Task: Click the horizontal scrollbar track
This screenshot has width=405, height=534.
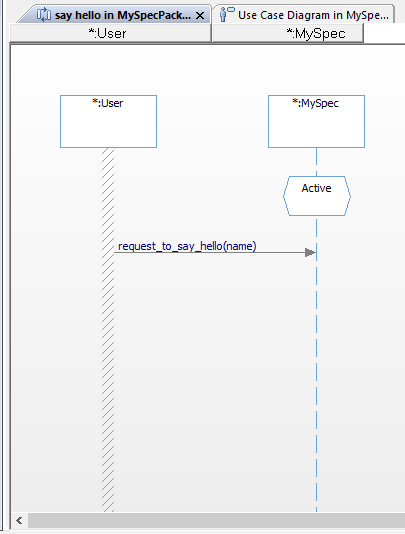Action: click(216, 520)
